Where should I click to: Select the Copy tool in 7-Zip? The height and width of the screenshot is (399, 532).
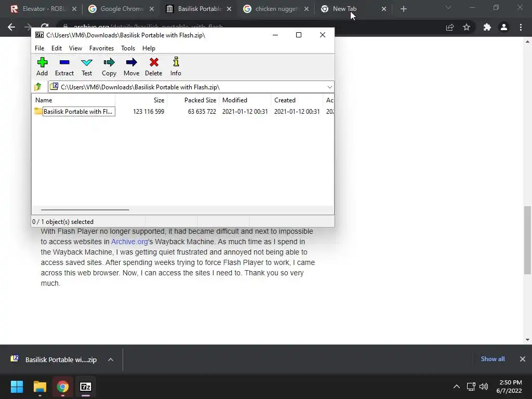[109, 66]
